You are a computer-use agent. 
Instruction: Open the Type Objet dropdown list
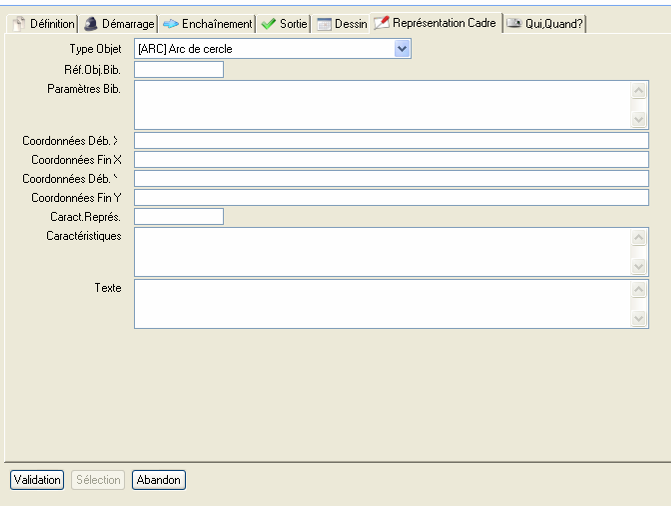(402, 48)
